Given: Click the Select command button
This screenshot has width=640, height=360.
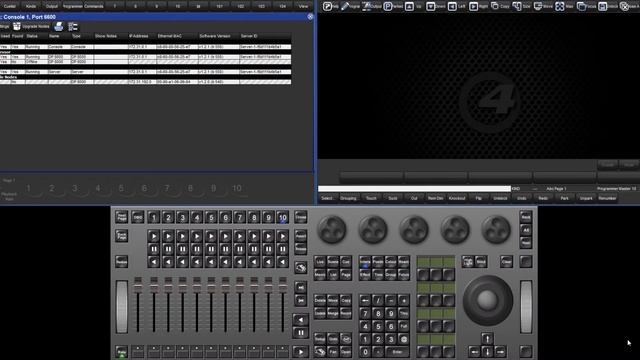Looking at the screenshot, I should click(x=327, y=198).
